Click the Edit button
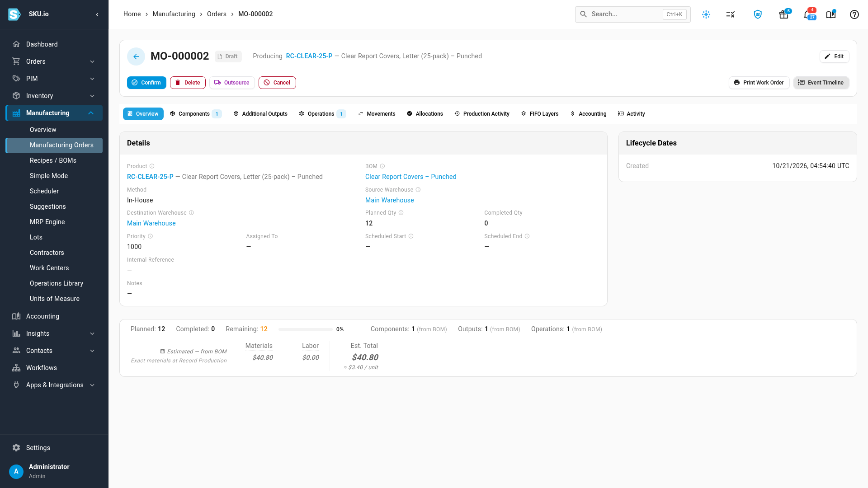The width and height of the screenshot is (868, 488). [835, 56]
